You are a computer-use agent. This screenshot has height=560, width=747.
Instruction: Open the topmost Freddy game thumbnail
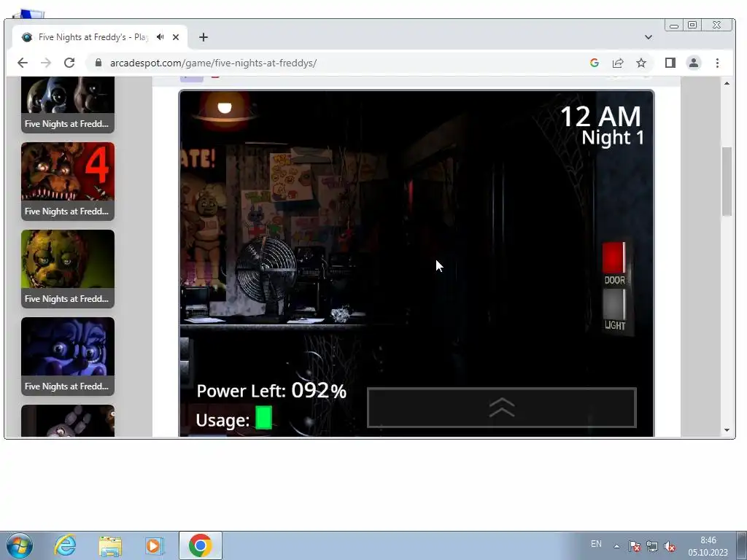click(68, 105)
